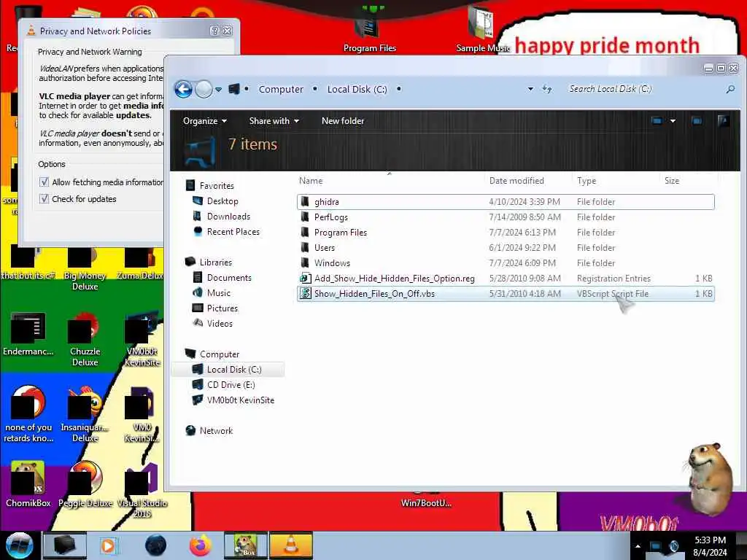This screenshot has height=560, width=747.
Task: Open Windows Media Player from taskbar
Action: point(109,545)
